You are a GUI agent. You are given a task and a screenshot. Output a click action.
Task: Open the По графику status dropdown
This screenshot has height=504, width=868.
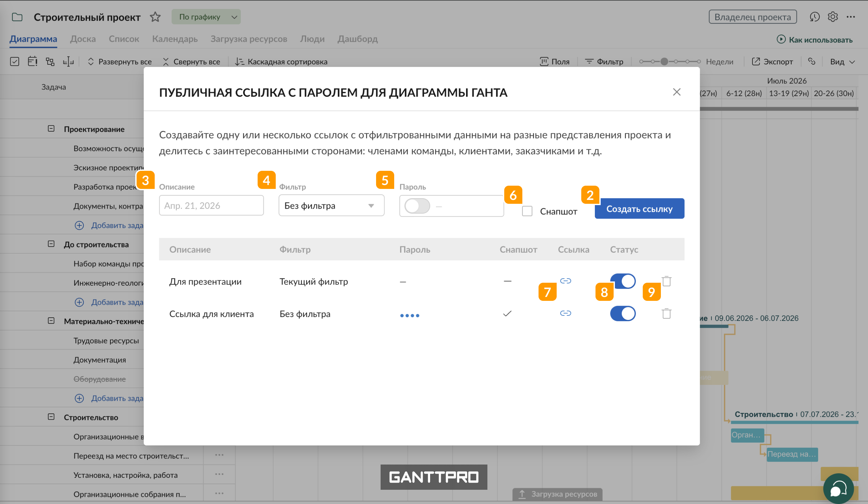click(x=206, y=16)
